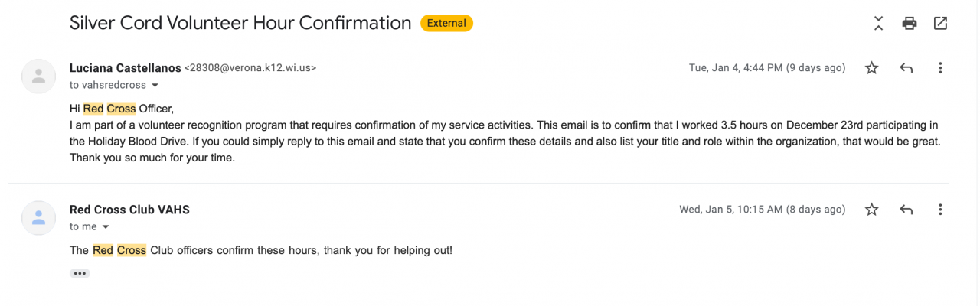This screenshot has width=980, height=306.
Task: Open more options for Red Cross Club reply
Action: [x=940, y=210]
